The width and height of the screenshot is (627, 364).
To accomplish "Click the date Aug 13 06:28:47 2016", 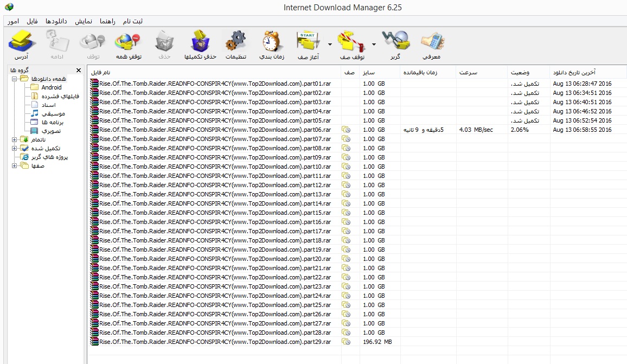I will pyautogui.click(x=582, y=84).
